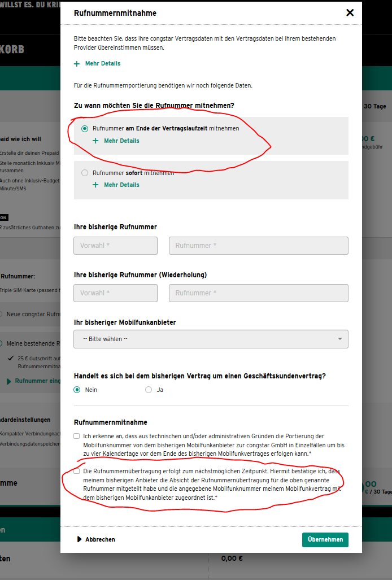Close the Rufnummernmitnahme dialog with X
Viewport: 392px width, 580px height.
pos(350,13)
